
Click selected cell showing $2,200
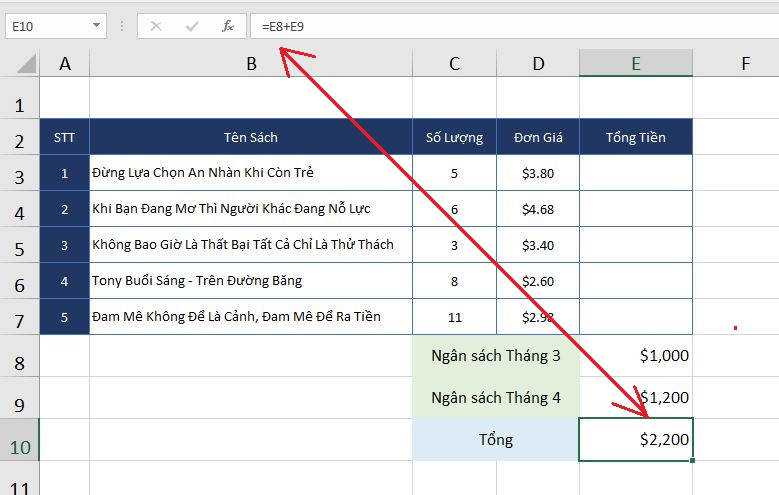click(x=636, y=440)
